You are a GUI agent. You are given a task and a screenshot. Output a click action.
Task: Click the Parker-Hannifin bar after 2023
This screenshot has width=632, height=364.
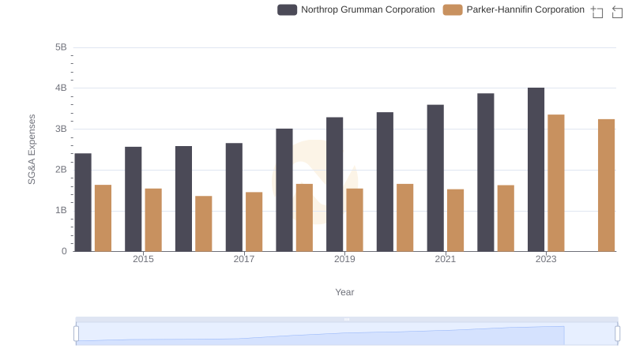(607, 186)
